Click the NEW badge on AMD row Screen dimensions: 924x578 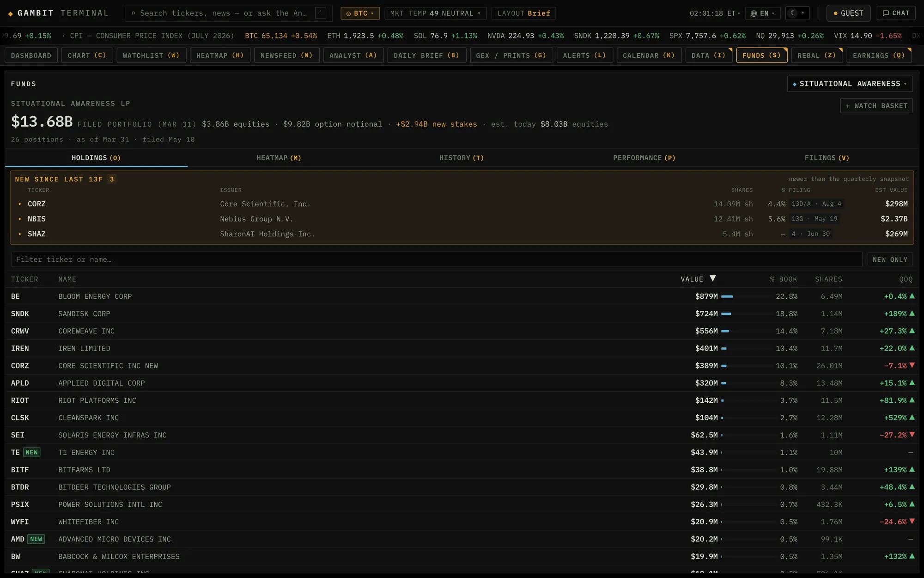36,539
